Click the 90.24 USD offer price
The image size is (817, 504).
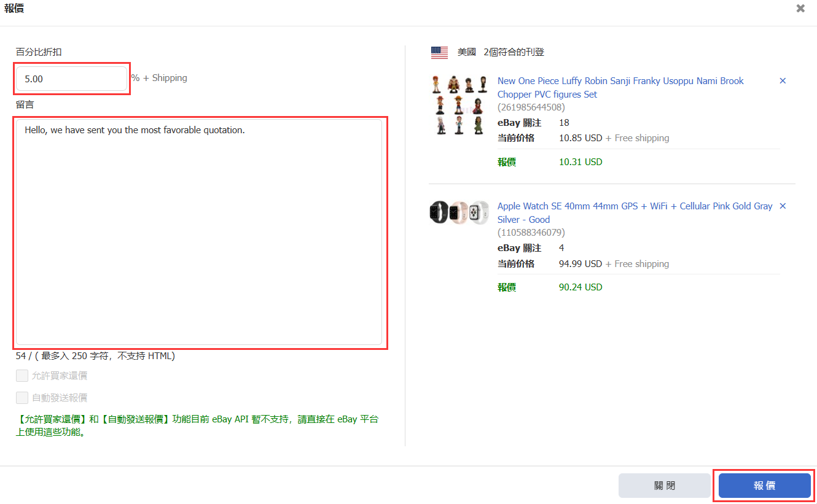click(x=580, y=287)
